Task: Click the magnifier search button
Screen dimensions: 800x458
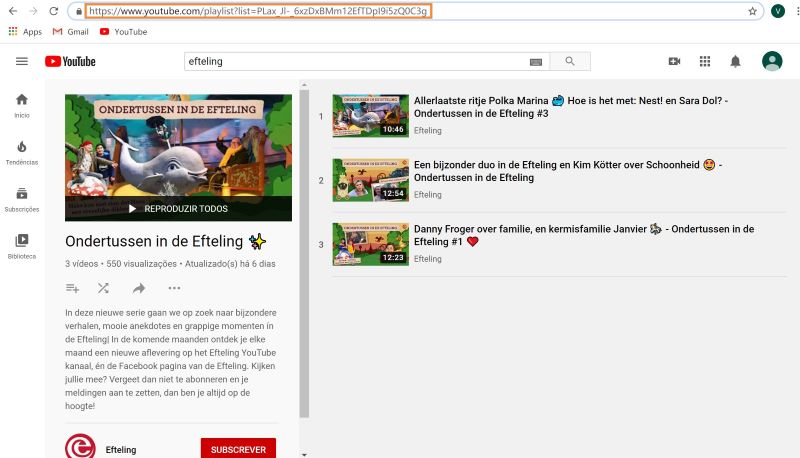Action: tap(570, 61)
